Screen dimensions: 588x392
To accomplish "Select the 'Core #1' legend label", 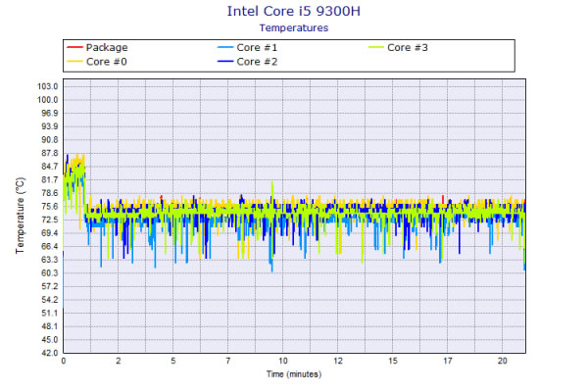I will [x=257, y=48].
